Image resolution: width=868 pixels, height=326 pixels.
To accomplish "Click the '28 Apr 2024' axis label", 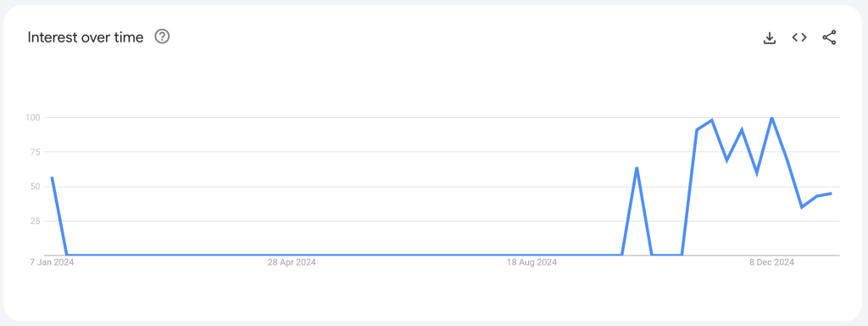I will click(292, 262).
